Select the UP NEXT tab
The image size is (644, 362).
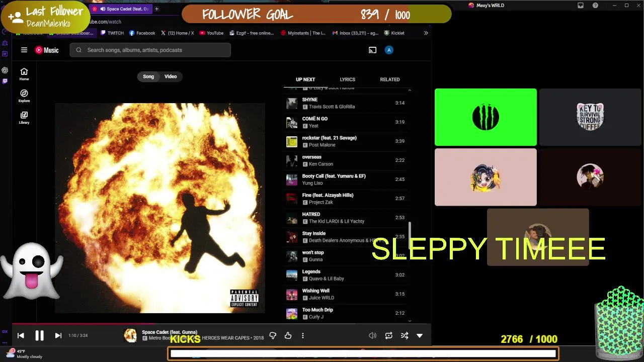(305, 79)
